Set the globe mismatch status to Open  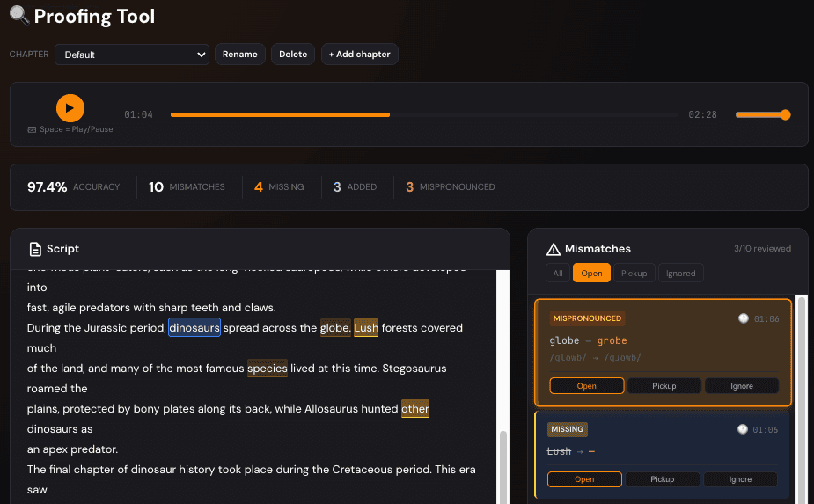pyautogui.click(x=586, y=386)
